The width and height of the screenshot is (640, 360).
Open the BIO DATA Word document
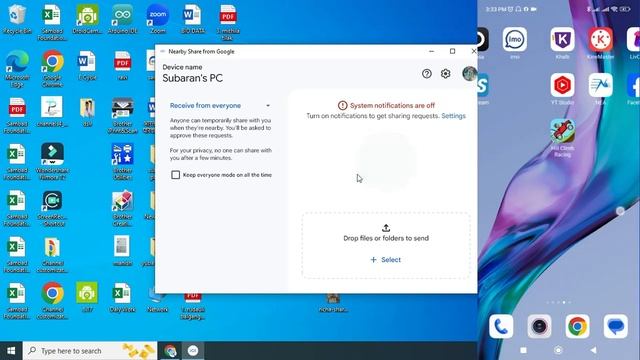pyautogui.click(x=193, y=19)
